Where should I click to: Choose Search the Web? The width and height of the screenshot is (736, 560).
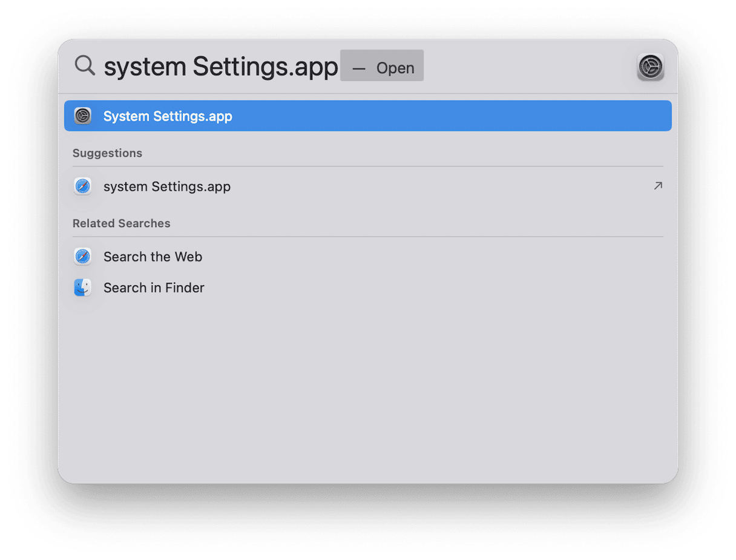coord(153,257)
